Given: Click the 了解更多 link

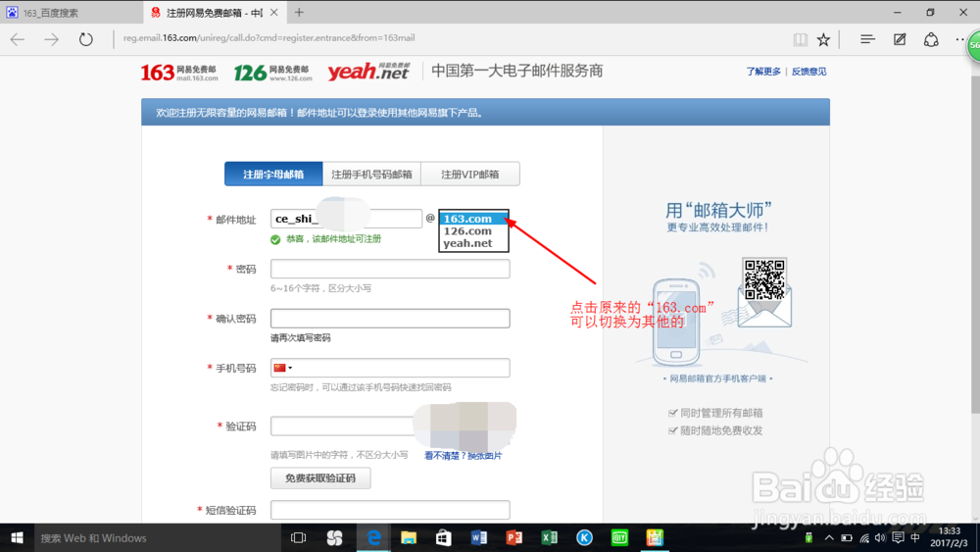Looking at the screenshot, I should [x=763, y=72].
